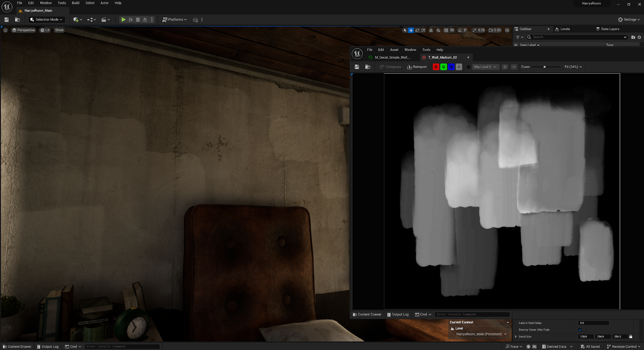Open the add content (cube plus) menu
Image resolution: width=644 pixels, height=350 pixels.
coord(77,19)
